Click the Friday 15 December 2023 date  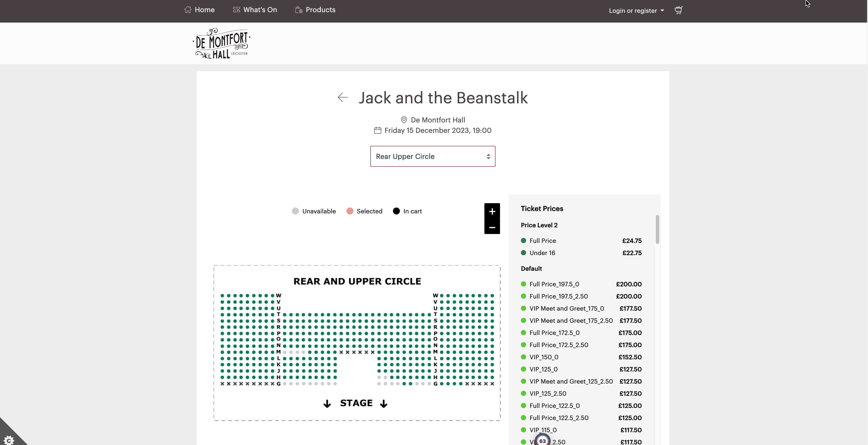[438, 130]
